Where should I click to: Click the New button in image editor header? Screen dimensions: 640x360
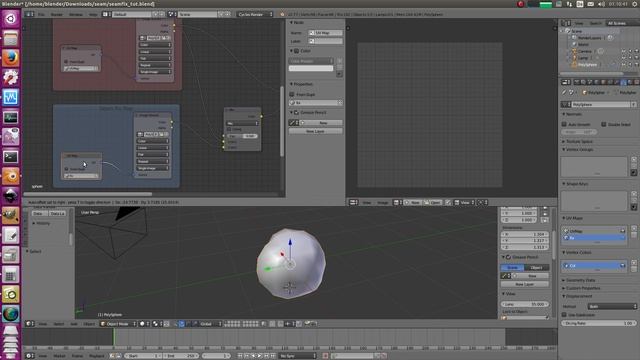[x=413, y=202]
